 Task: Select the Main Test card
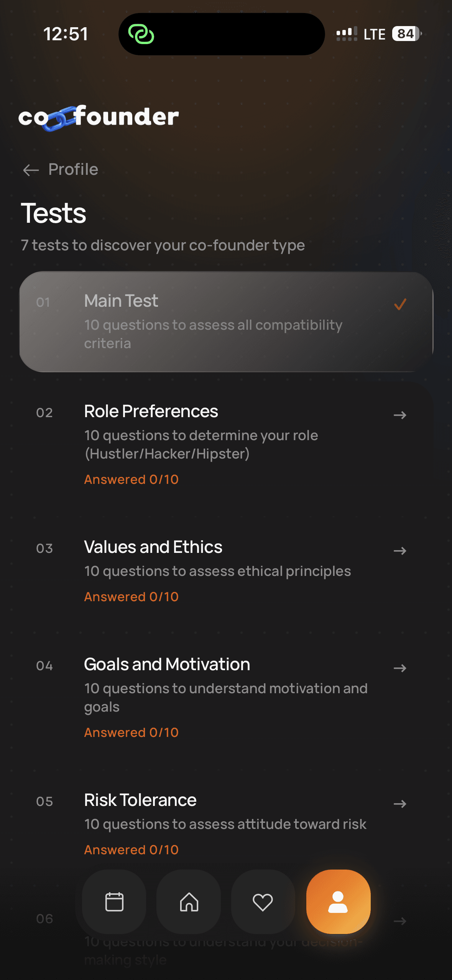coord(226,322)
